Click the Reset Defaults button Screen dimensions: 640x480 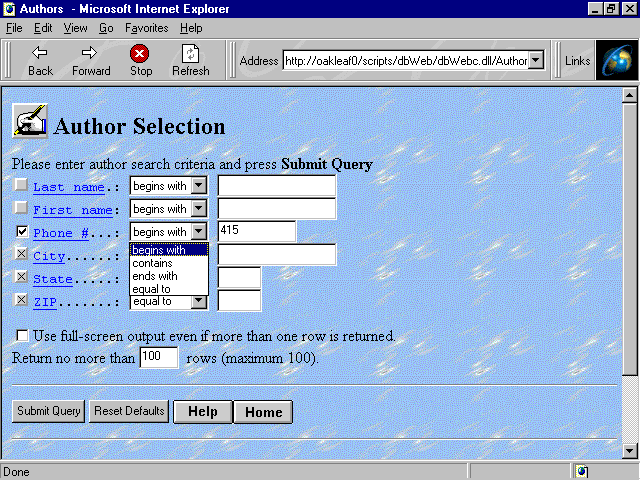[x=129, y=411]
